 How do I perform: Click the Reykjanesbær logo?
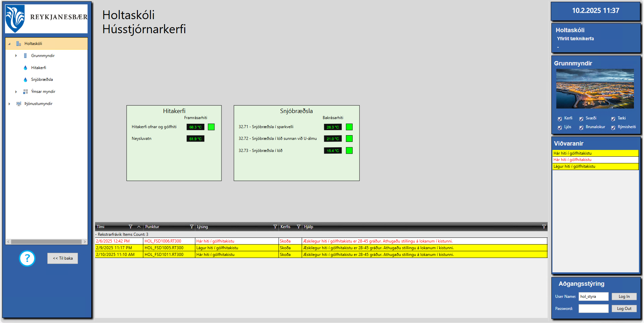click(x=46, y=18)
